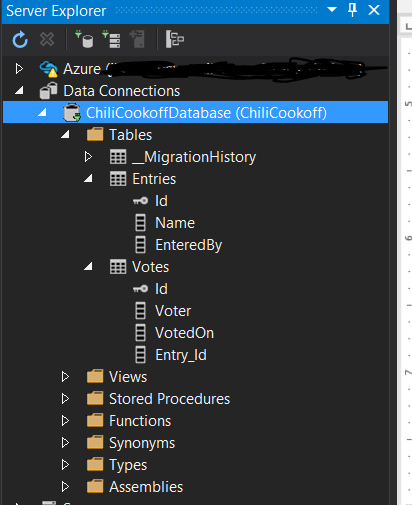
Task: Select the EnteredBy column of Entries
Action: 188,245
